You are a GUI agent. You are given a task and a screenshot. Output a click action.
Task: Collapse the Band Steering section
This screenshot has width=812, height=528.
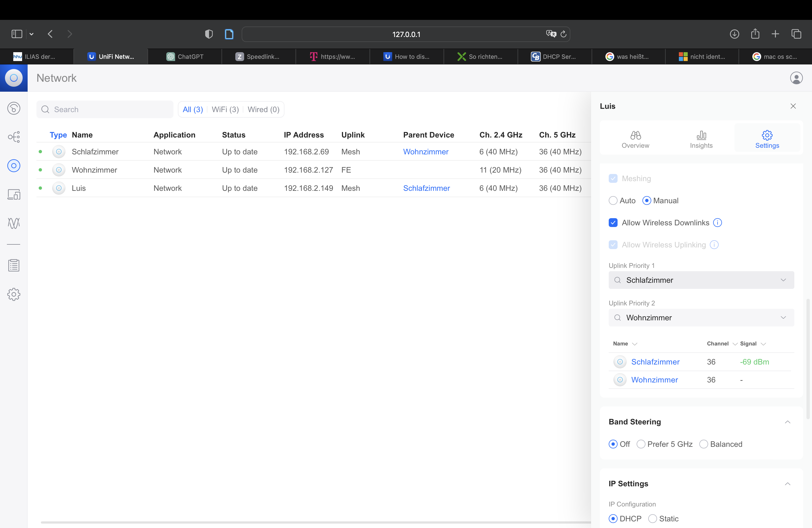pyautogui.click(x=787, y=422)
